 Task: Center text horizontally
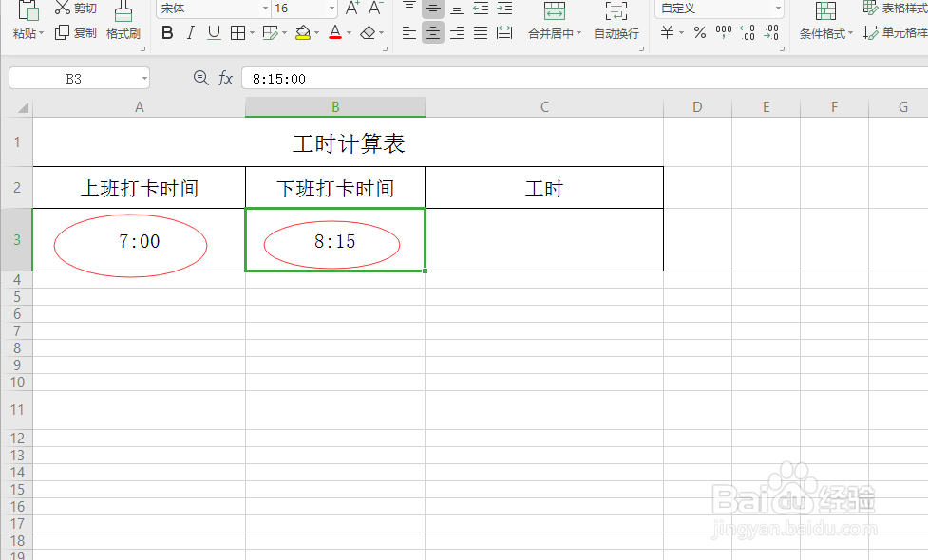[x=432, y=32]
